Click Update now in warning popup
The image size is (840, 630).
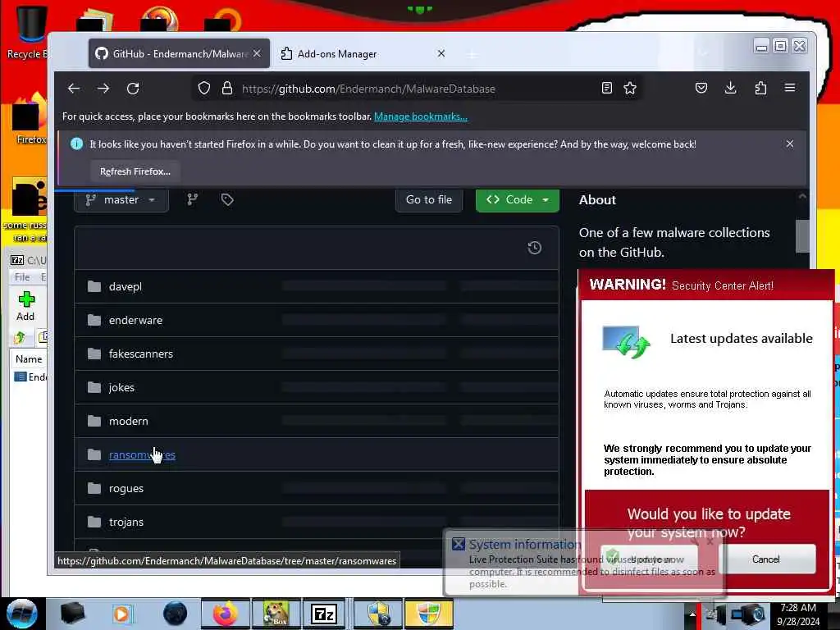coord(650,559)
